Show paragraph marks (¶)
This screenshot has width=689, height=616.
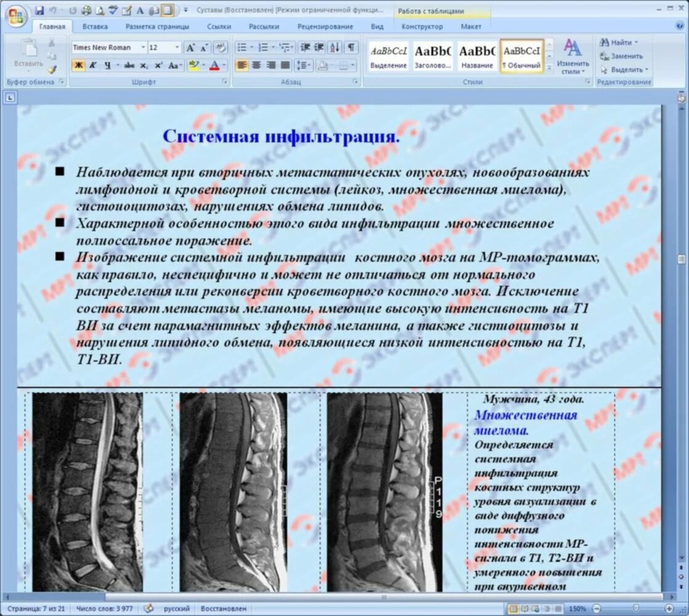tap(351, 47)
